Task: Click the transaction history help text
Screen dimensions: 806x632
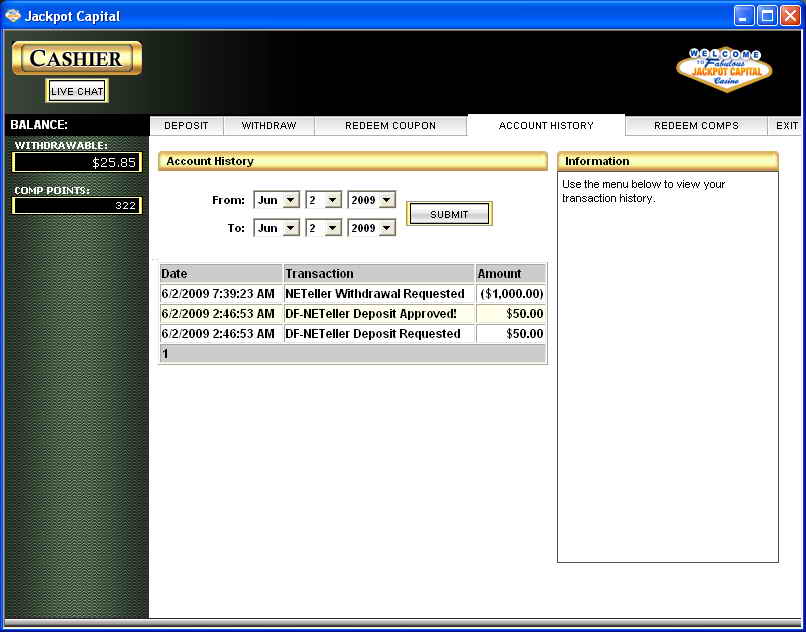Action: pos(644,191)
